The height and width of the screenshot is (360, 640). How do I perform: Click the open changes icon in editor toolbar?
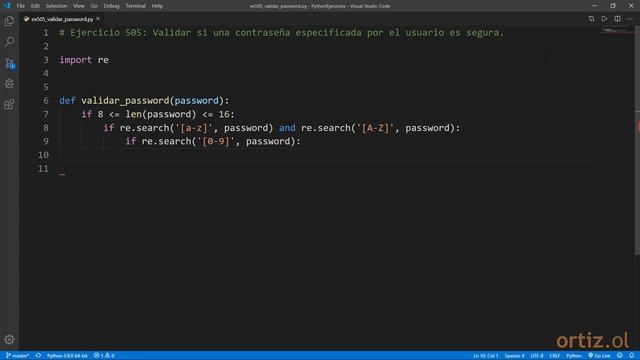591,19
